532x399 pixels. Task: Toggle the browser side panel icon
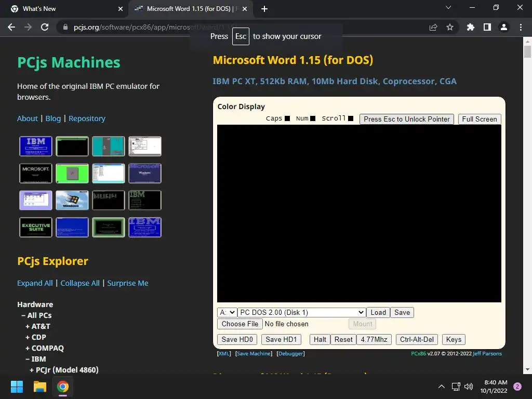(x=487, y=27)
